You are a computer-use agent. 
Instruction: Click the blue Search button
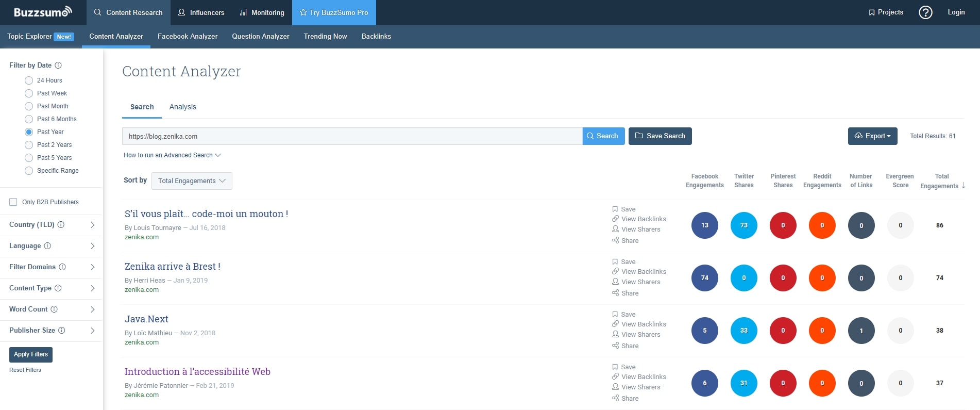(603, 136)
